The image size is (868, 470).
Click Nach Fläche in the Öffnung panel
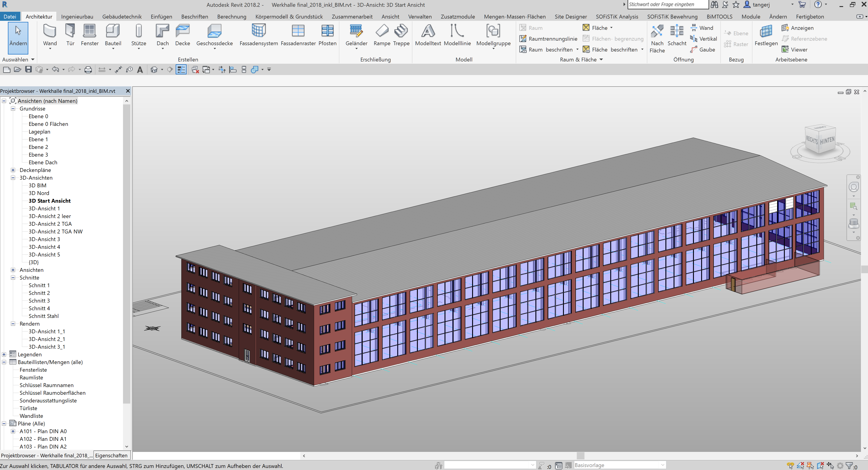point(657,38)
